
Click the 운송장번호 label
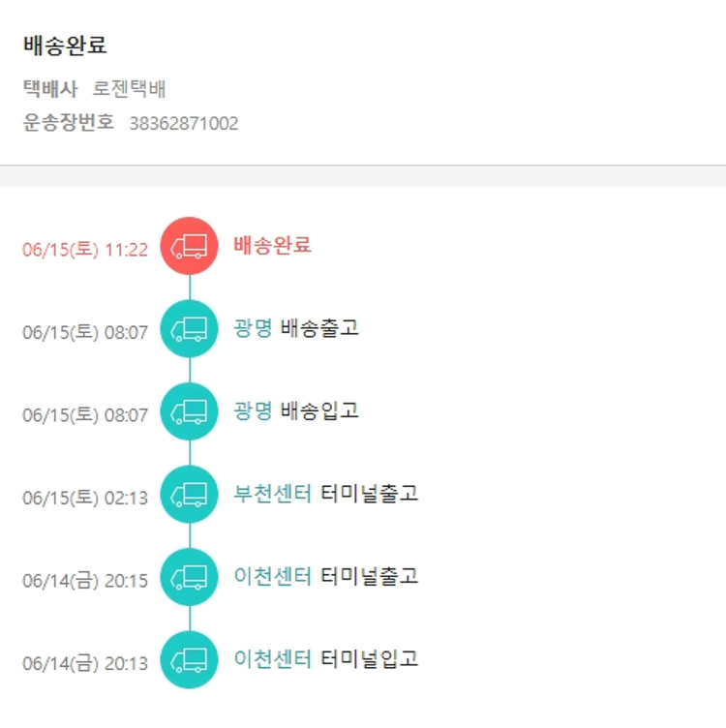click(68, 123)
